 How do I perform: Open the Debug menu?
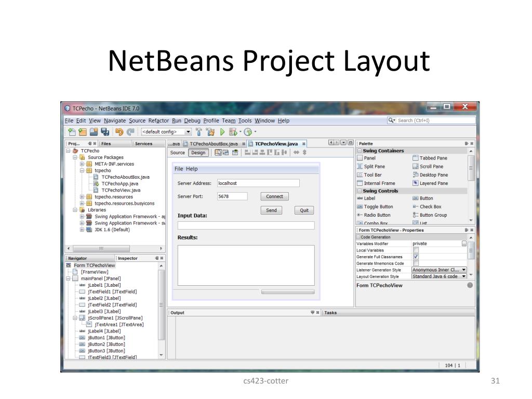click(192, 121)
